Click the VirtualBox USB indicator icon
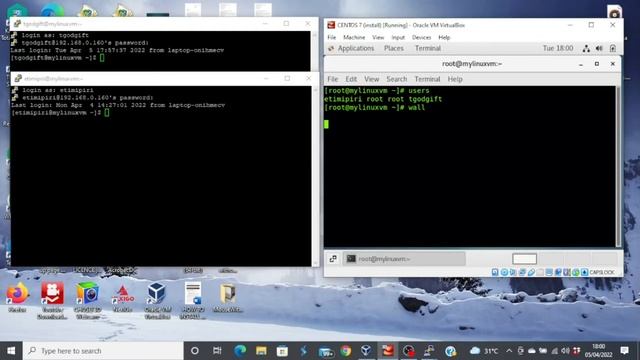Viewport: 640px width, 360px height. click(531, 272)
